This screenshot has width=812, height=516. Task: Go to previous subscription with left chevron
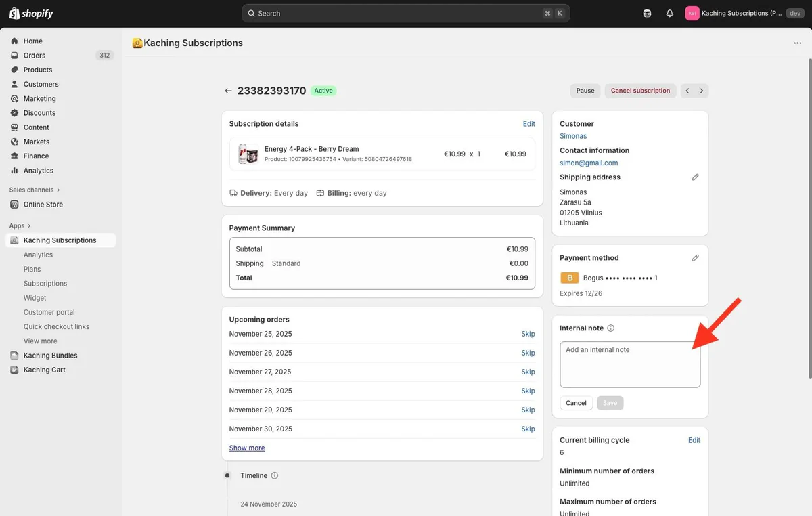click(687, 91)
